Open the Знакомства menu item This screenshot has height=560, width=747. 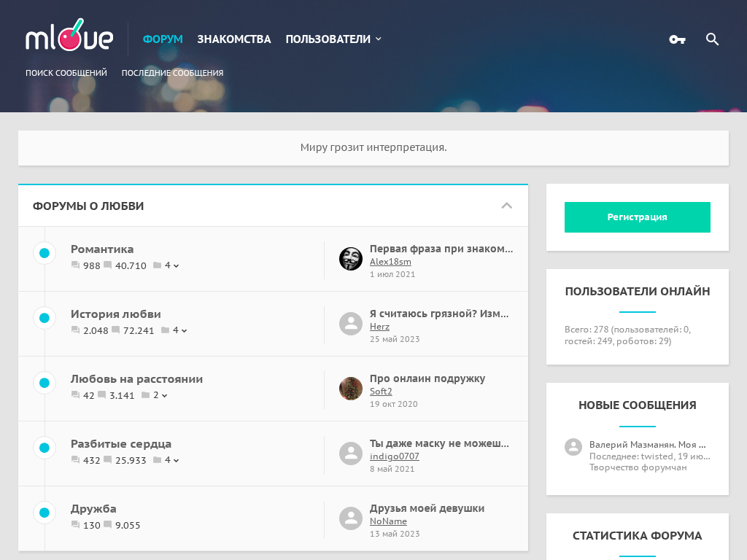(x=233, y=39)
